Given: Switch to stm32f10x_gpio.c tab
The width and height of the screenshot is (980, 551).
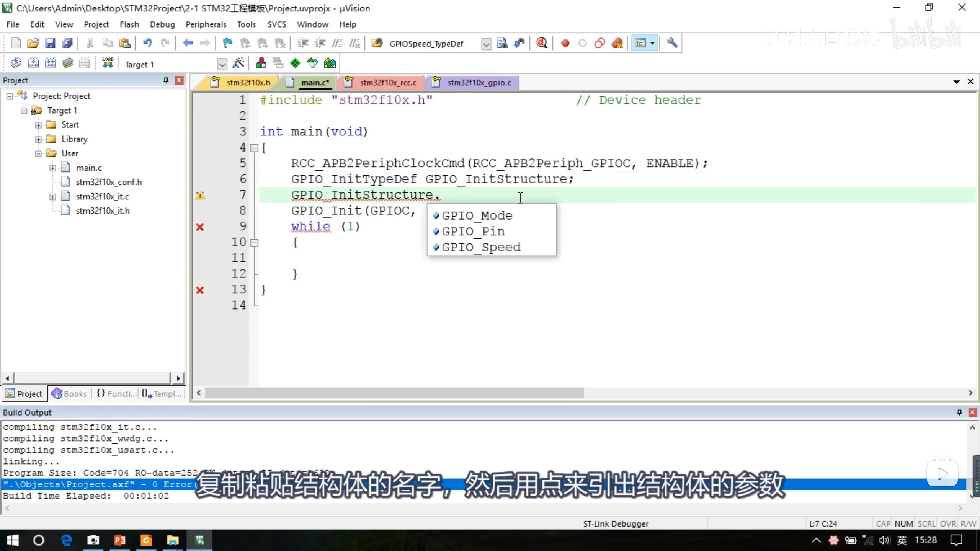Looking at the screenshot, I should [x=479, y=83].
